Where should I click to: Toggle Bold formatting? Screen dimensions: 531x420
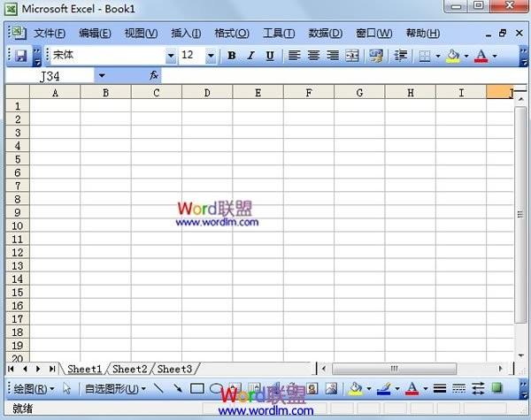pos(232,56)
